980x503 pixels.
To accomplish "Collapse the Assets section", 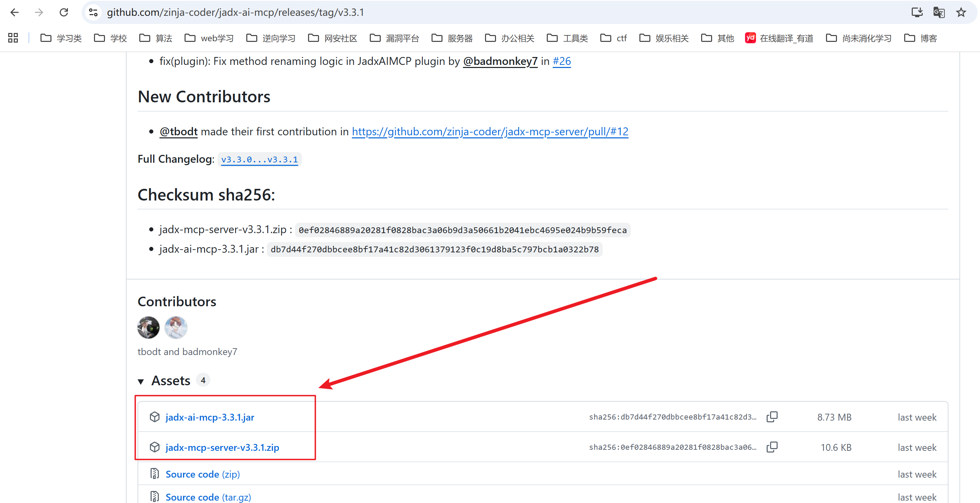I will (x=141, y=381).
